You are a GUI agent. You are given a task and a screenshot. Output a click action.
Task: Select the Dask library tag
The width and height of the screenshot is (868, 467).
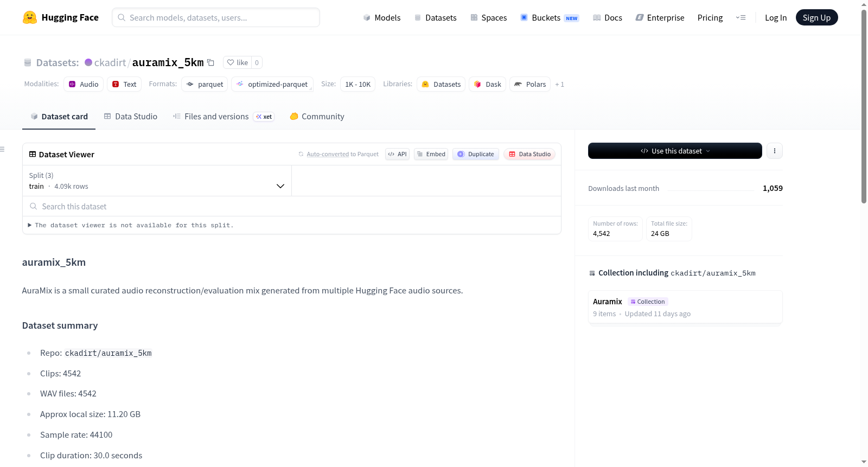[488, 84]
